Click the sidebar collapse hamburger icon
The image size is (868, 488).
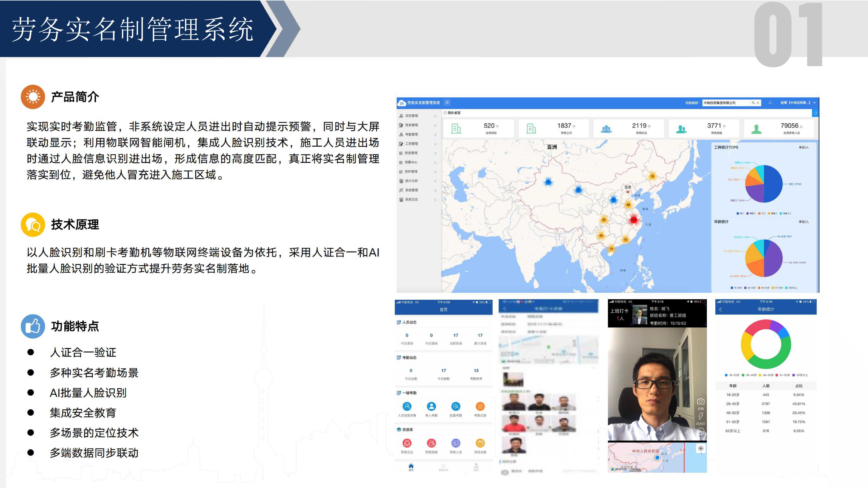pos(447,102)
